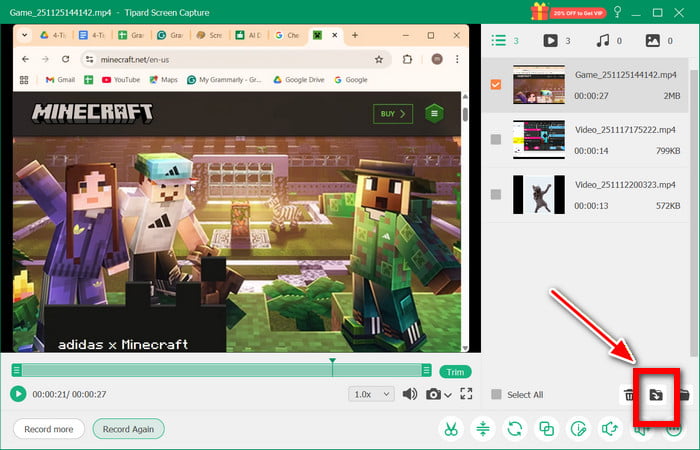Open the more tools ellipsis menu
The image size is (700, 450).
[x=673, y=429]
